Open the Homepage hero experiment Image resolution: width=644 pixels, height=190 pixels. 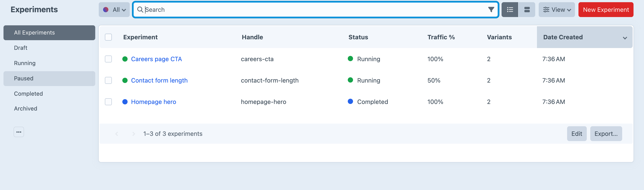pos(154,102)
